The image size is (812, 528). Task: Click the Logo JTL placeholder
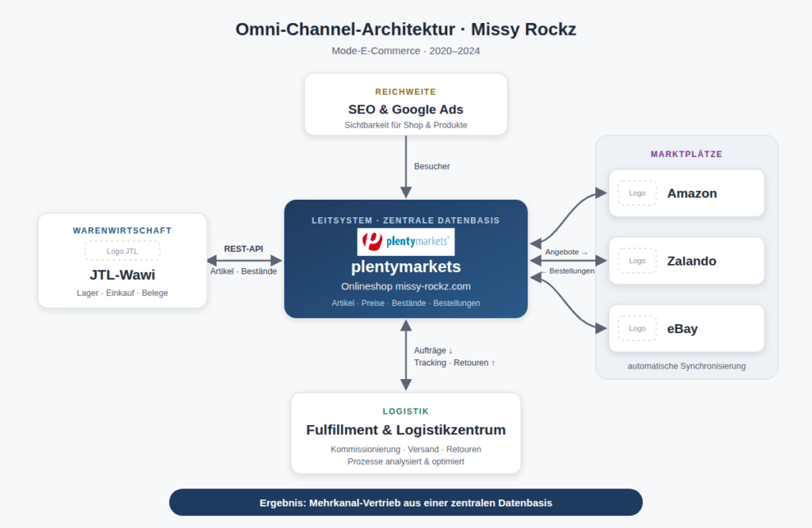[122, 251]
